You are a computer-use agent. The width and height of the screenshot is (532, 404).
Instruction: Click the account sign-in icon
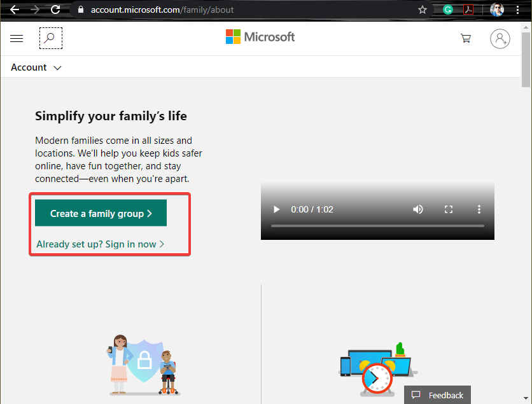[500, 39]
